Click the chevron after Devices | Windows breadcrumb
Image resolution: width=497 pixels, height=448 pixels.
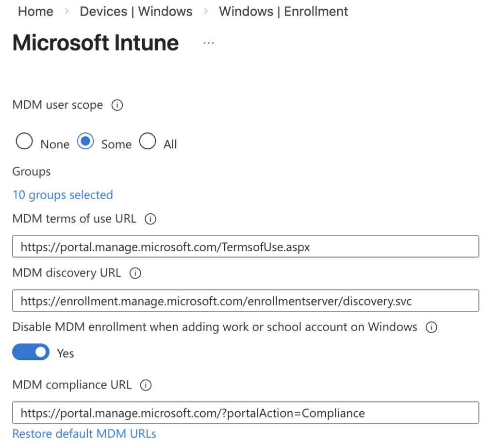[x=206, y=12]
